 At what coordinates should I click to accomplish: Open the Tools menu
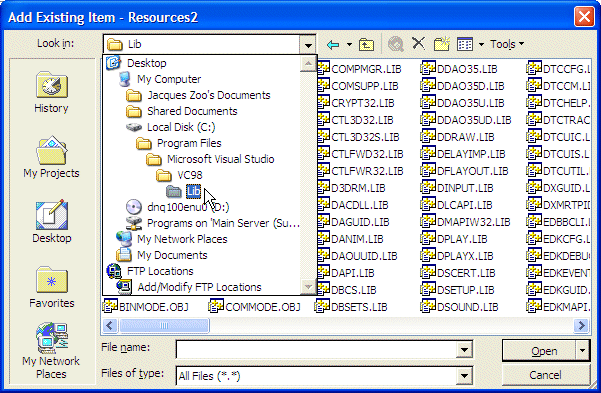click(507, 44)
